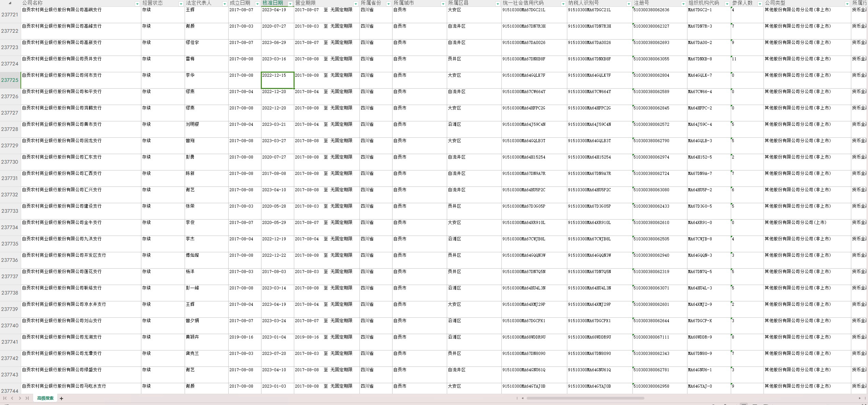Select approval date cell 2022-12-15
Image resolution: width=868 pixels, height=405 pixels.
[278, 80]
